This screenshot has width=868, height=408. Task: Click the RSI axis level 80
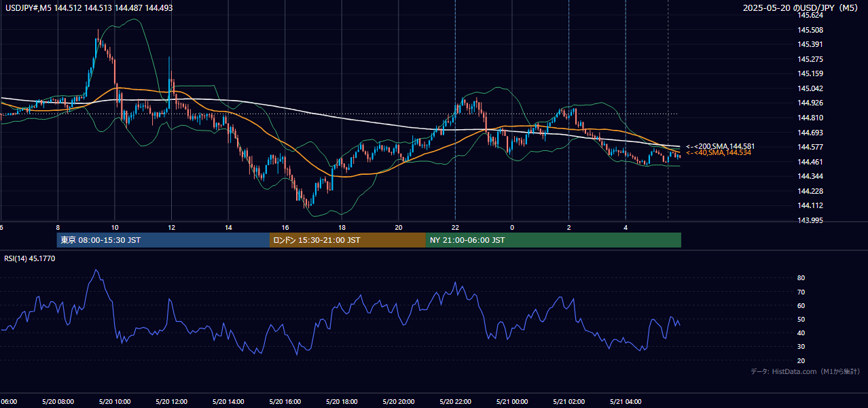[x=801, y=278]
